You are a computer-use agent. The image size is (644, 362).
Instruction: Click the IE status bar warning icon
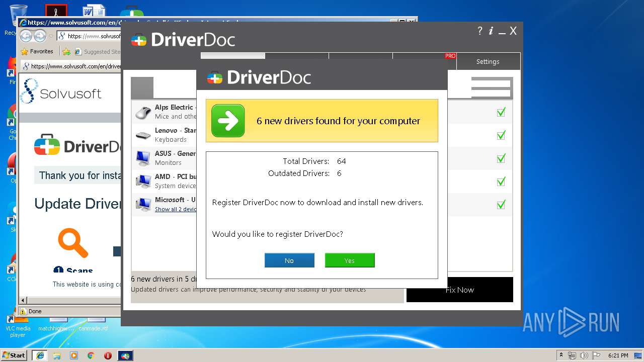[x=23, y=311]
